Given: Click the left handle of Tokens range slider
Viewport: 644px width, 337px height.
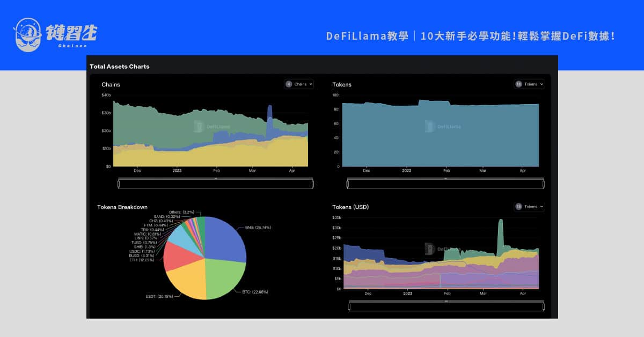Looking at the screenshot, I should click(x=348, y=184).
